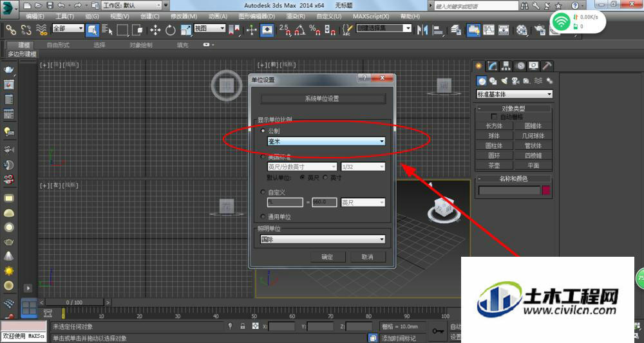Click the 确定 button in dialog

coord(327,257)
